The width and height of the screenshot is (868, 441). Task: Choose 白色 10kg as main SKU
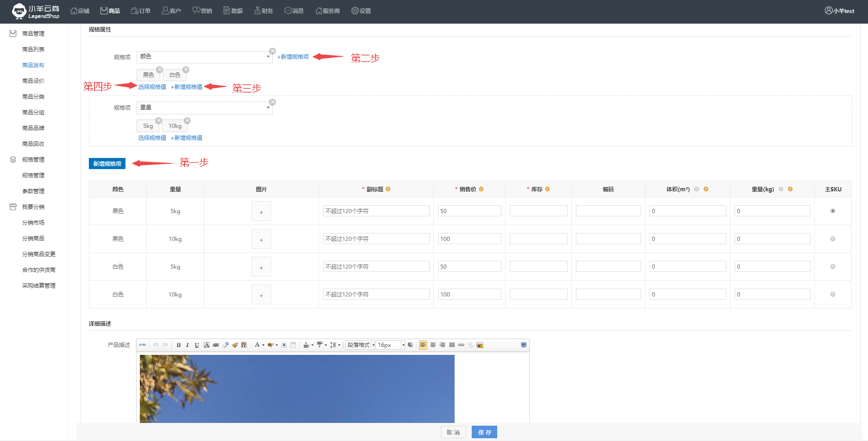coord(833,295)
